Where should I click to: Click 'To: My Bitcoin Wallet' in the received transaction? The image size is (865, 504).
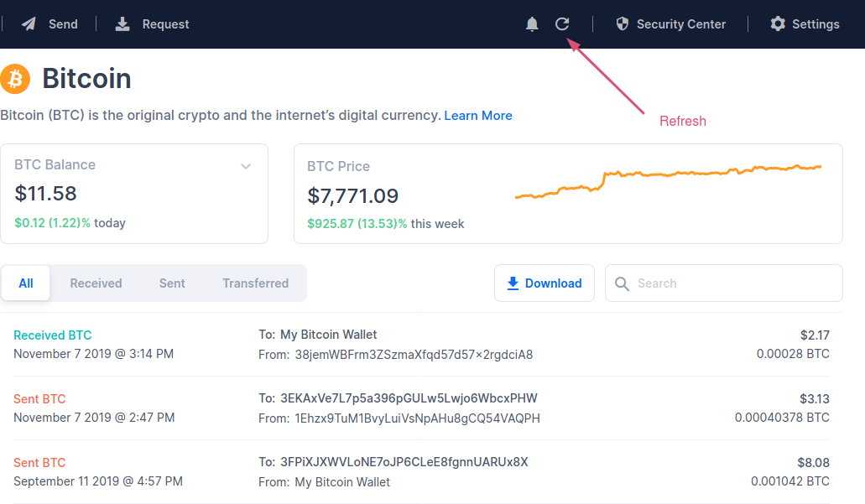pyautogui.click(x=318, y=335)
